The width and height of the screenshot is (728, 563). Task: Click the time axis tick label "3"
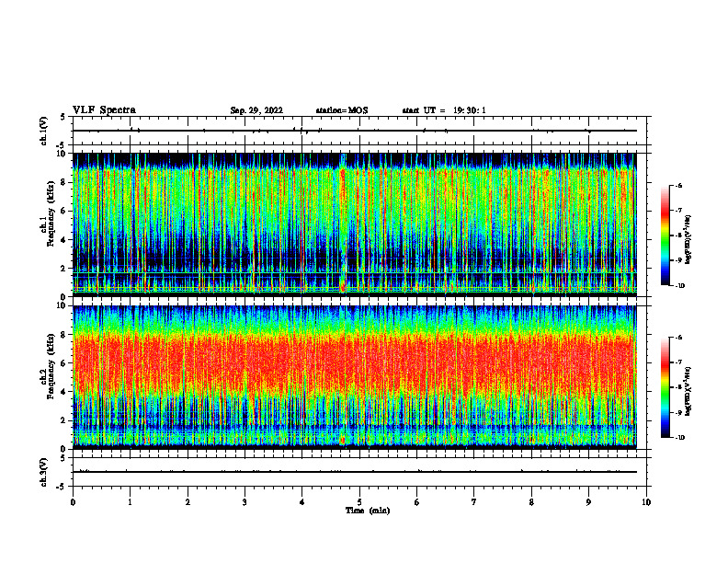[245, 502]
